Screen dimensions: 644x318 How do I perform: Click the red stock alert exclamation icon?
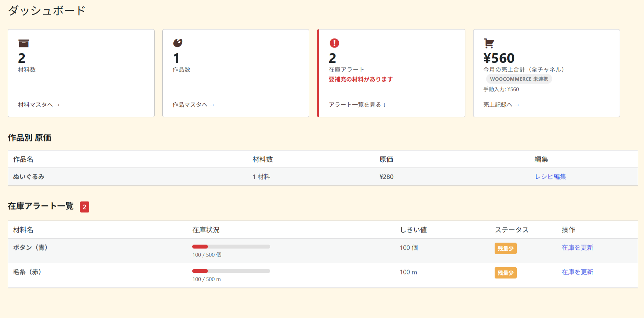point(334,43)
